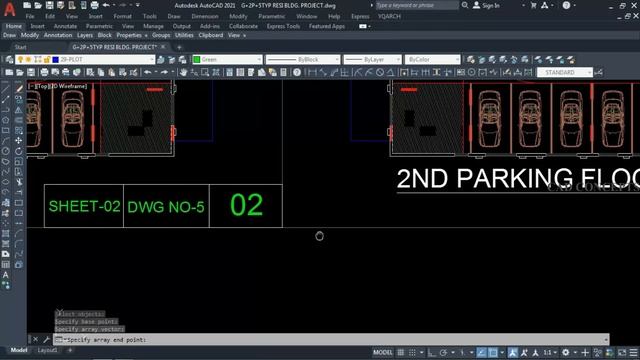Image resolution: width=640 pixels, height=360 pixels.
Task: Toggle Ortho mode in status bar
Action: pyautogui.click(x=432, y=352)
